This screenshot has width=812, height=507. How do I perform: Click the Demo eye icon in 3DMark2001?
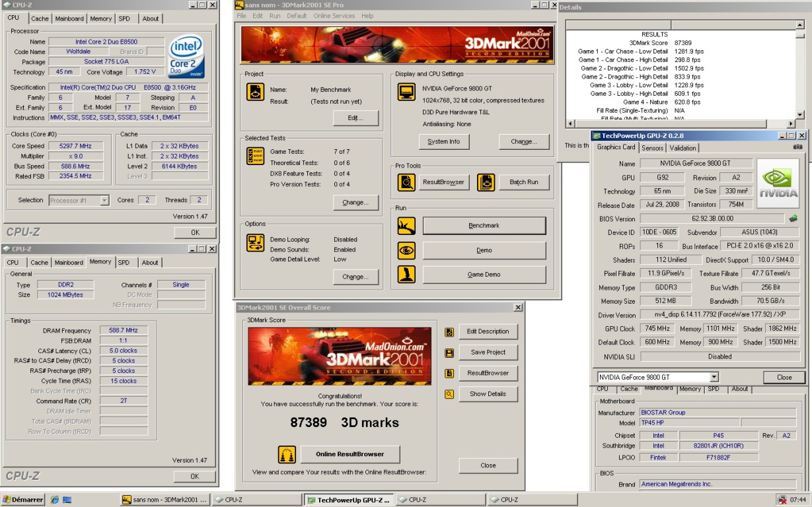click(406, 250)
